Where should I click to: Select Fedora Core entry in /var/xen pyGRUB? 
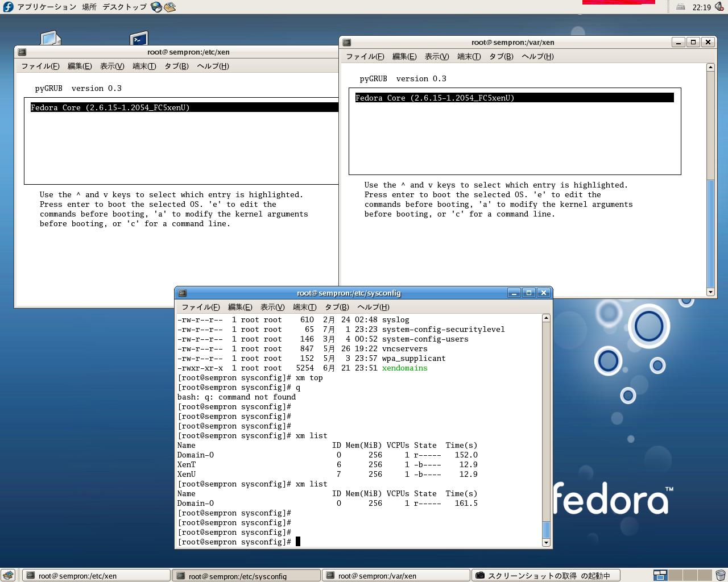514,98
